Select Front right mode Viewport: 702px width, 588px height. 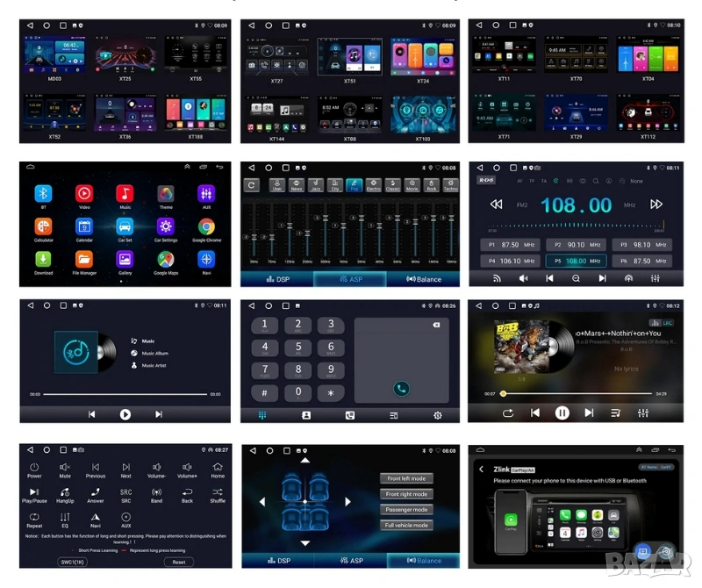pyautogui.click(x=406, y=494)
